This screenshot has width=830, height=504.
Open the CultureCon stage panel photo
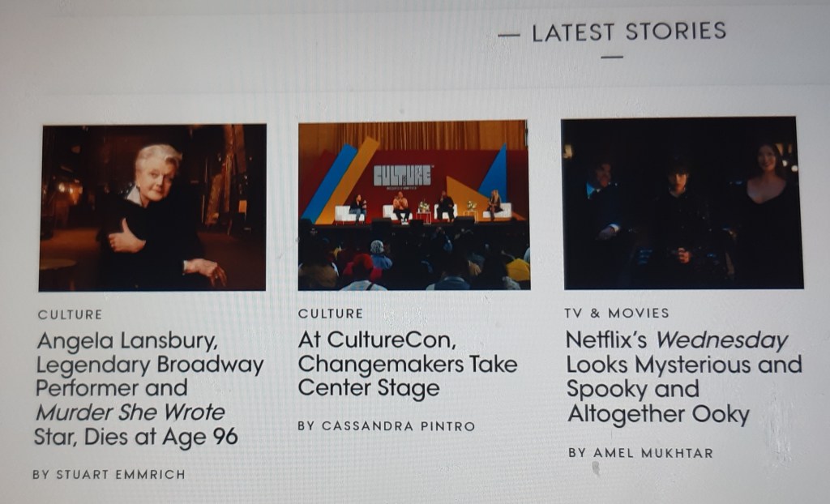tap(414, 206)
